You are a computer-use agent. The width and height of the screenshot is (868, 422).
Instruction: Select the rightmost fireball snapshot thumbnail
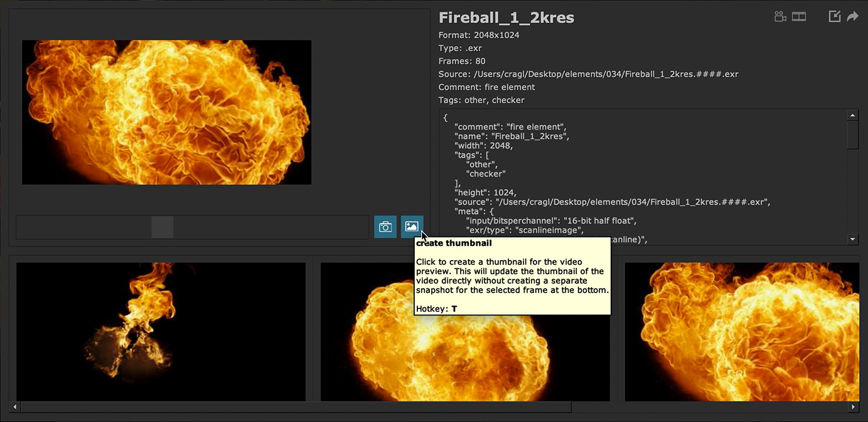(x=742, y=331)
